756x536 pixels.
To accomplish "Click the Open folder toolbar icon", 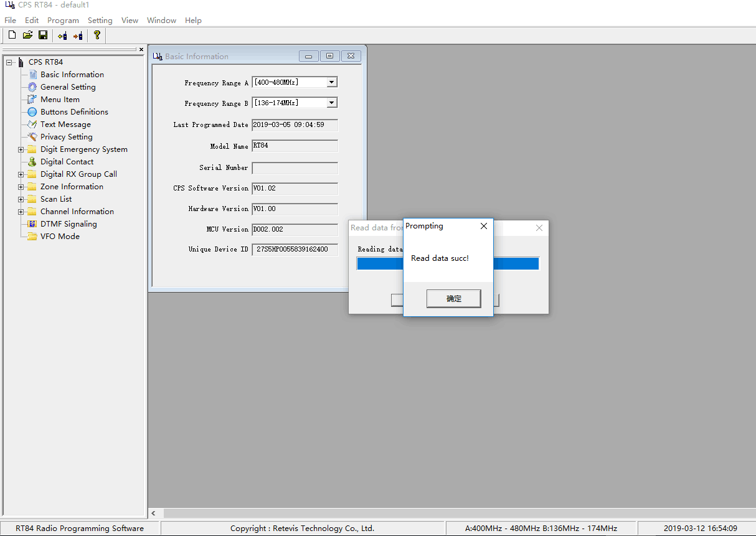I will 27,35.
